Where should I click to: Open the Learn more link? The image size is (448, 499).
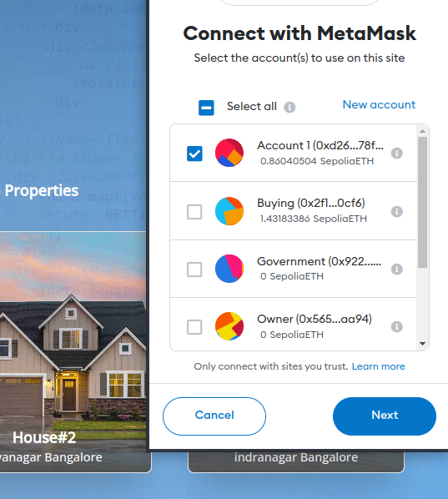point(378,366)
